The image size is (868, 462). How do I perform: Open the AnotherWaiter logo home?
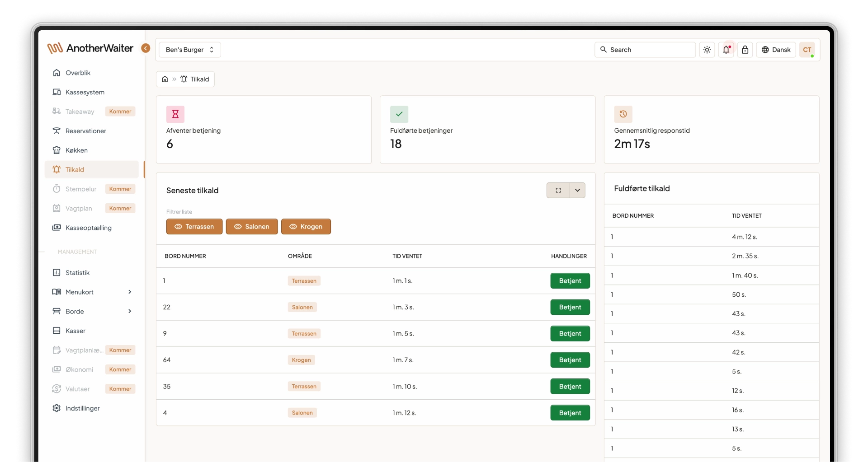[x=90, y=48]
